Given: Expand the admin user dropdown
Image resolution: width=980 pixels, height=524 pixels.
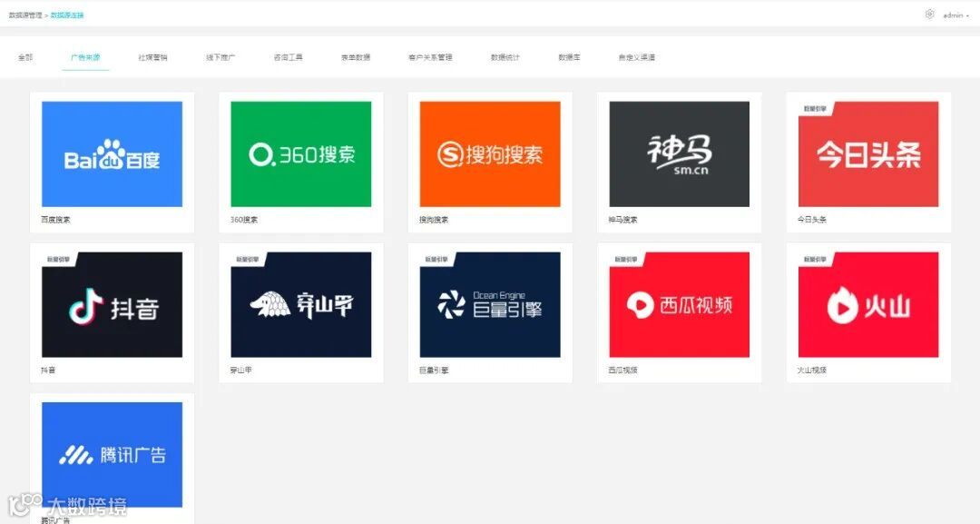Looking at the screenshot, I should pyautogui.click(x=956, y=15).
